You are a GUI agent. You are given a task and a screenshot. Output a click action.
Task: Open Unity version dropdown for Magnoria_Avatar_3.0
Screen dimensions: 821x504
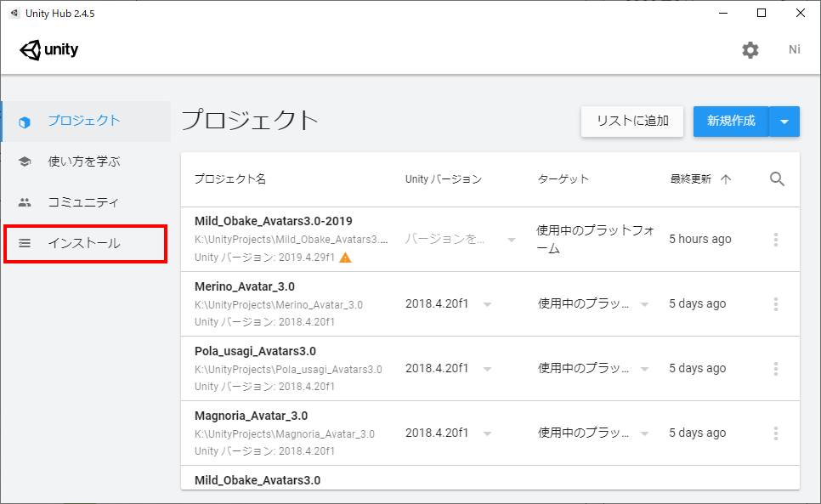point(448,433)
